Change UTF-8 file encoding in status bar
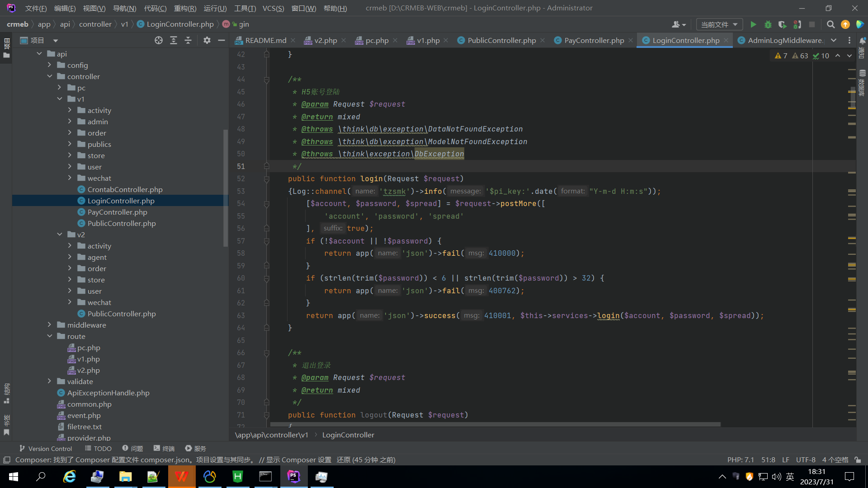 806,460
